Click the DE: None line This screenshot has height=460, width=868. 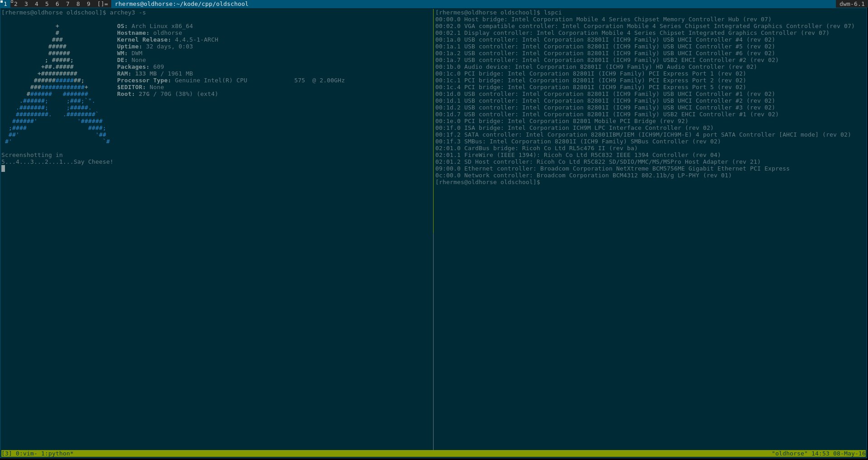[x=132, y=60]
